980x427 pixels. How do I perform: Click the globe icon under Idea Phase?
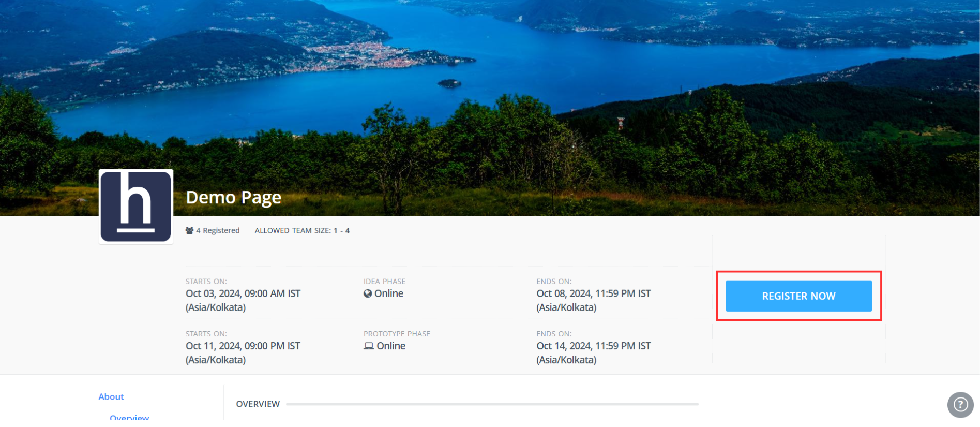point(368,293)
